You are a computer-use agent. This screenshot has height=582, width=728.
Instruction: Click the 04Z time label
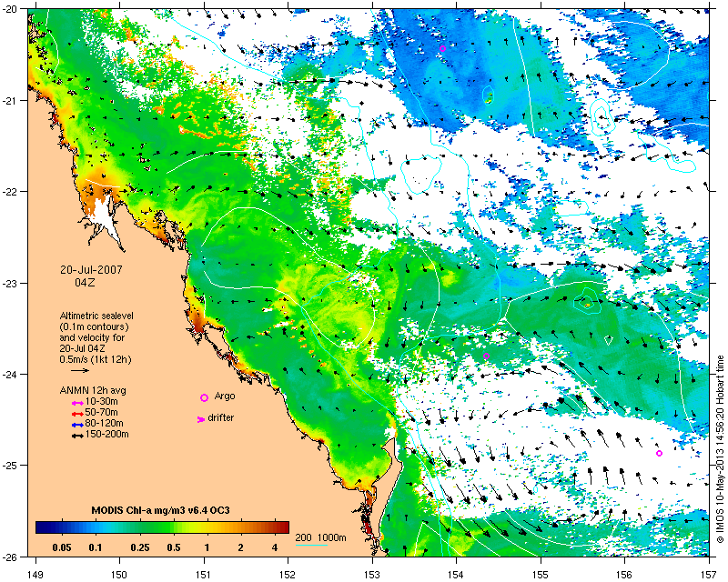click(x=85, y=282)
